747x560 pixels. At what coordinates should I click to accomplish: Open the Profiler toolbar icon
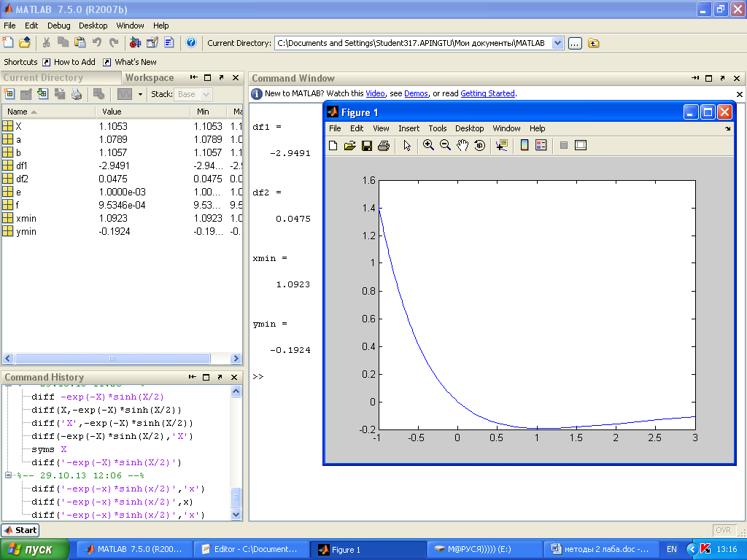(x=169, y=43)
